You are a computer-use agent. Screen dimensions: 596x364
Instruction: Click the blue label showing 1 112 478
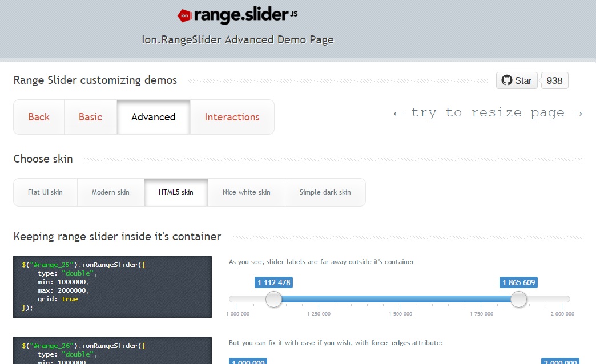tap(273, 282)
